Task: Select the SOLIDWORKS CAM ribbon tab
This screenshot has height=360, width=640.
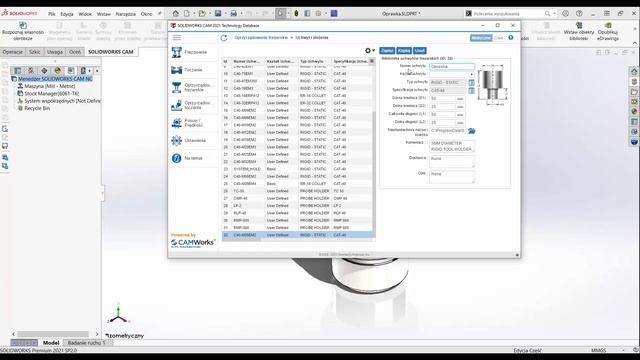Action: [x=111, y=52]
